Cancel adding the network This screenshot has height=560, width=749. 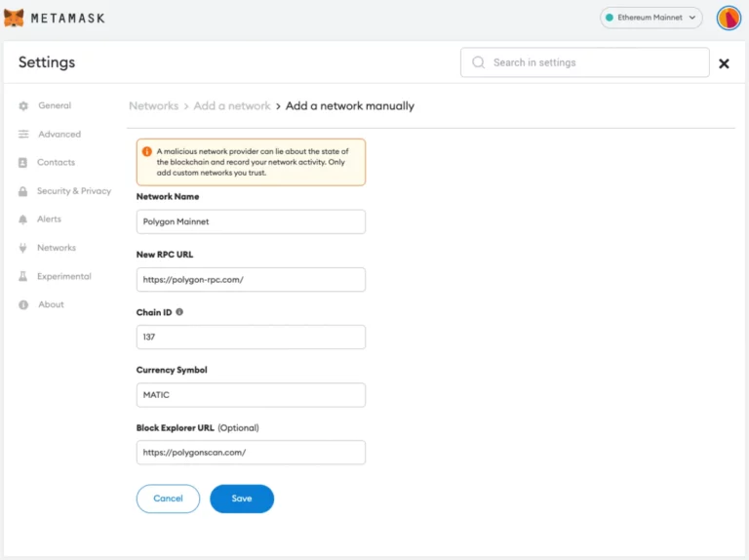click(168, 499)
